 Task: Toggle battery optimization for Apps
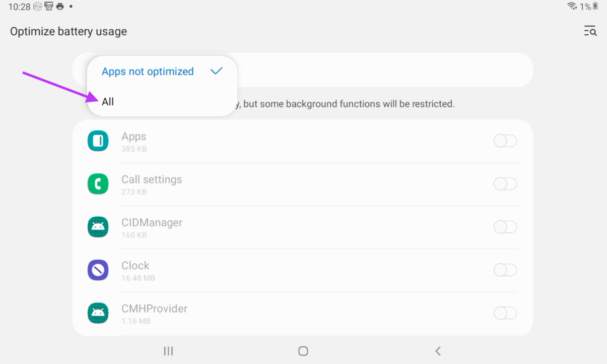[x=505, y=141]
